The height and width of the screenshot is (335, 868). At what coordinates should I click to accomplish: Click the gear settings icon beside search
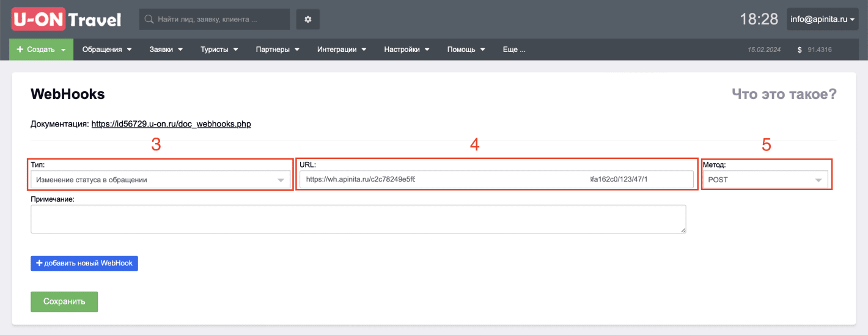(x=308, y=20)
